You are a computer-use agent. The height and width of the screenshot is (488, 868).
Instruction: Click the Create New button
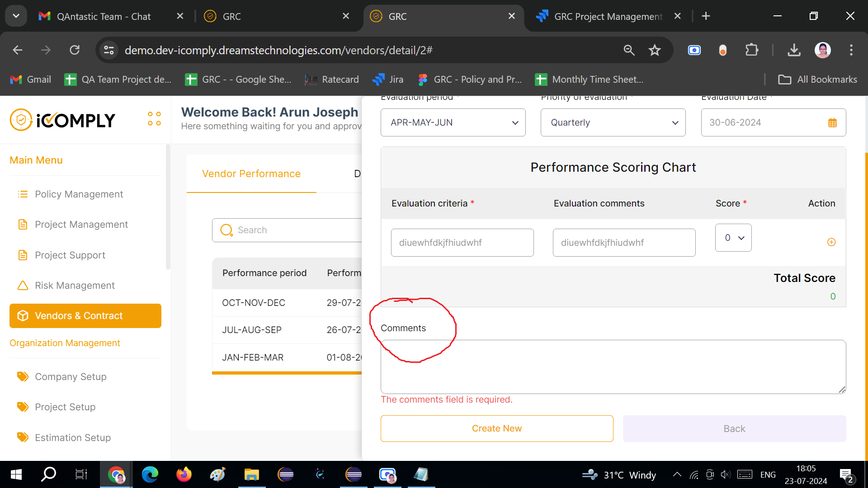coord(496,428)
